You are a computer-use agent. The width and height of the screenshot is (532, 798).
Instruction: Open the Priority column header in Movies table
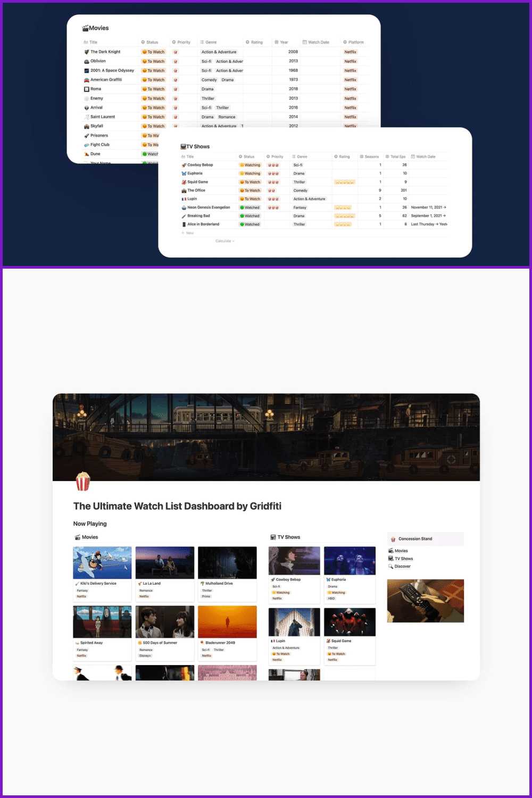pos(181,42)
